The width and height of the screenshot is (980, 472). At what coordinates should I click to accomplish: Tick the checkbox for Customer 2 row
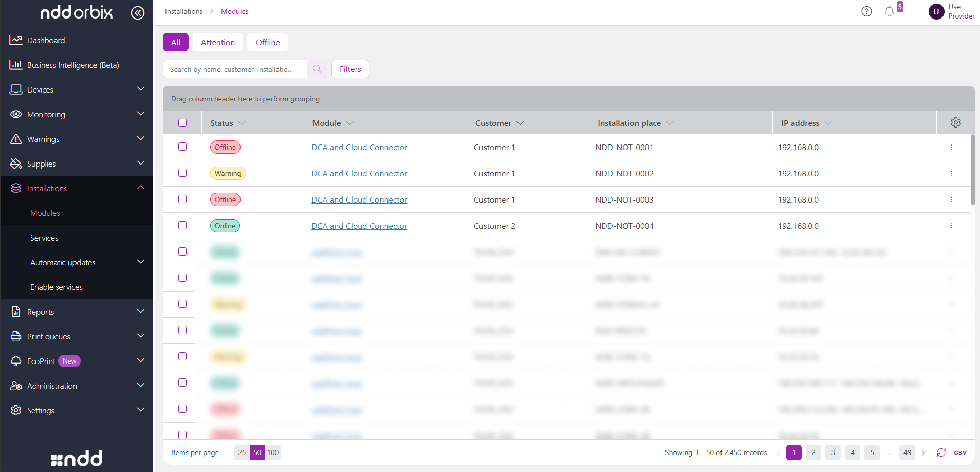point(182,225)
